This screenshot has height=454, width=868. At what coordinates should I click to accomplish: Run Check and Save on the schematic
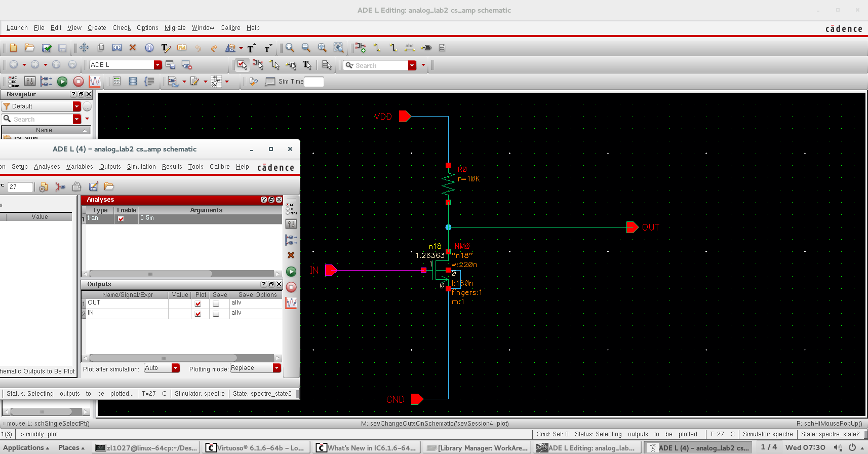(46, 48)
